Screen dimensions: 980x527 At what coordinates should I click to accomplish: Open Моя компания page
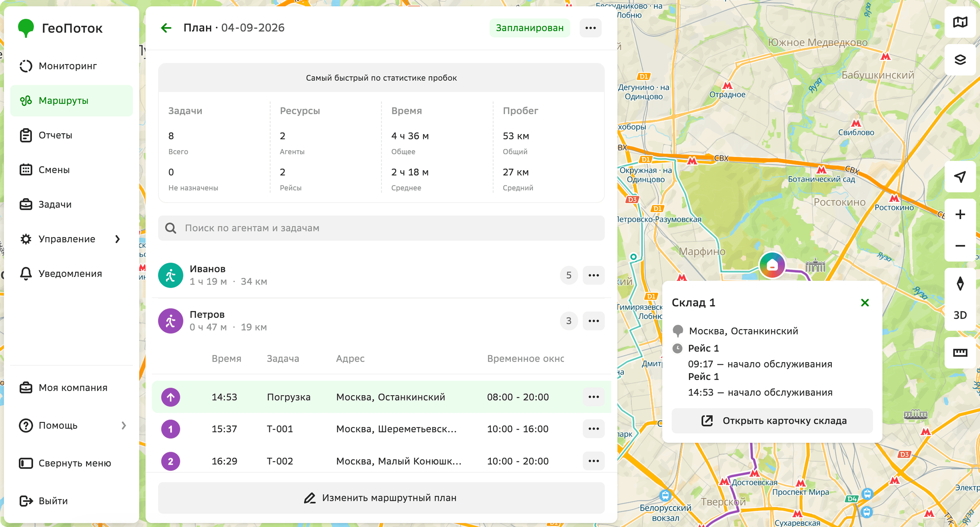click(72, 388)
